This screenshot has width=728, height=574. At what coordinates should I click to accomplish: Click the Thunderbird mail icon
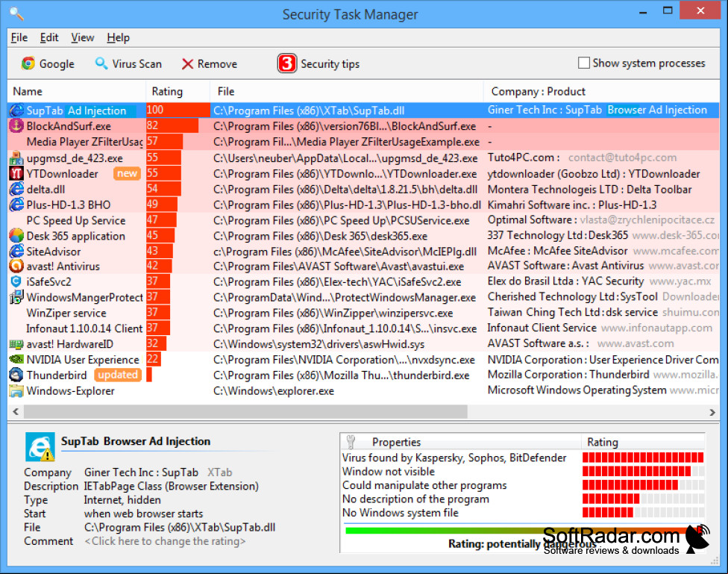tap(16, 375)
